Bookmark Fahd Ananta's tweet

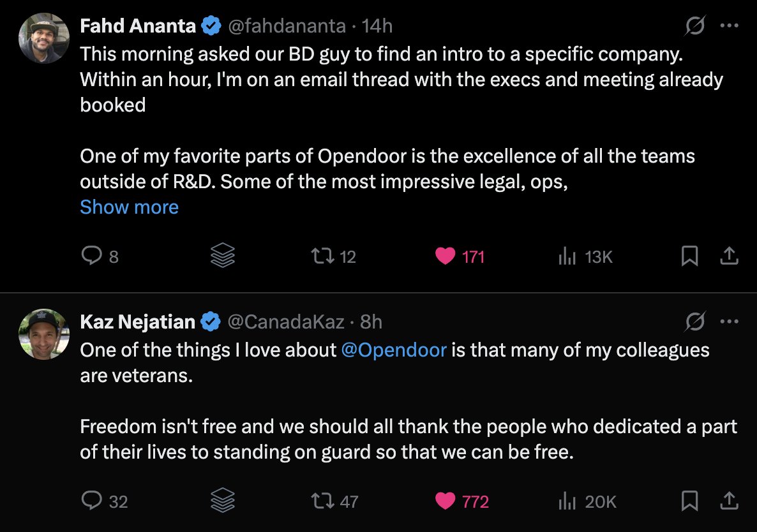tap(689, 256)
